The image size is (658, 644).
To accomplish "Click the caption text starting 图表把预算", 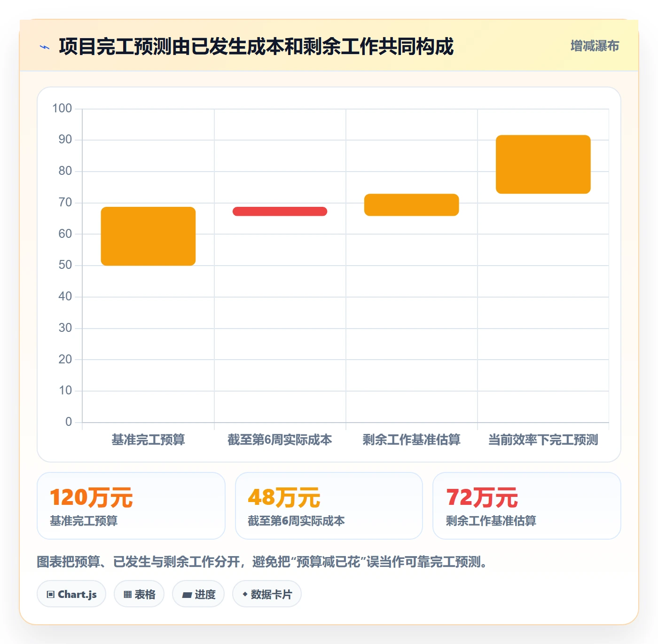I will (264, 562).
